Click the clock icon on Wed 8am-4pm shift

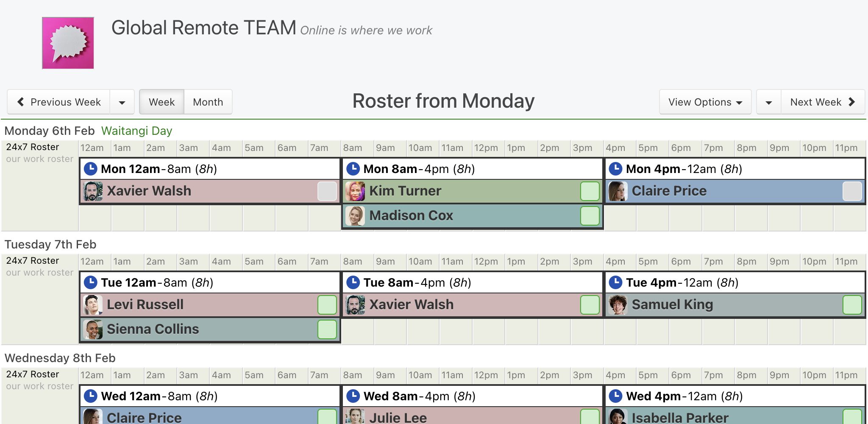click(353, 396)
